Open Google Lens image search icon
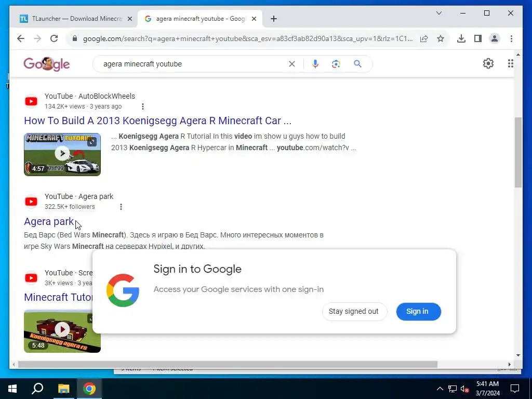The image size is (532, 399). (x=336, y=64)
